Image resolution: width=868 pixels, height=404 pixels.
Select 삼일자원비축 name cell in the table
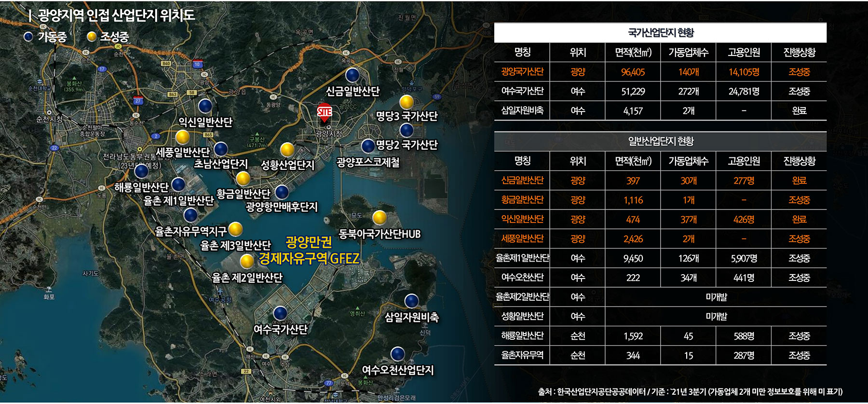[522, 111]
